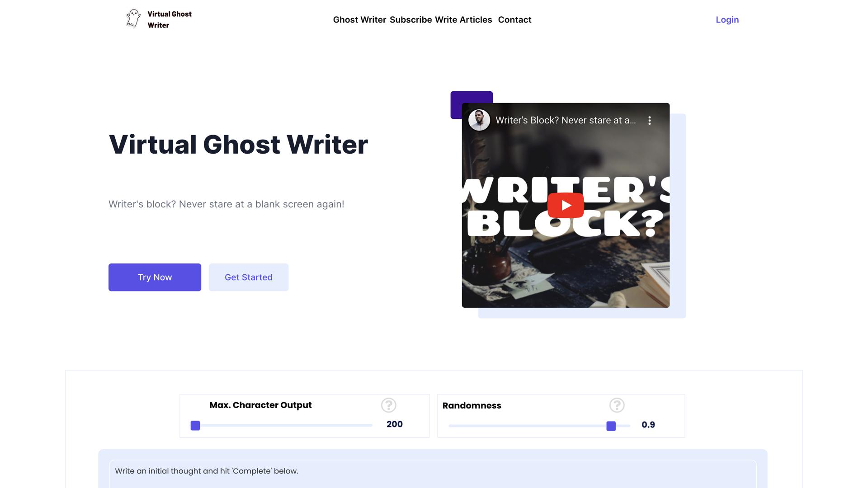868x488 pixels.
Task: Open the video's three-dot options menu
Action: click(x=650, y=121)
